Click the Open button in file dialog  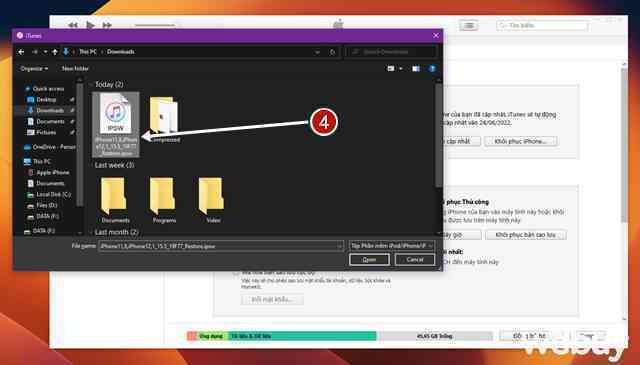coord(369,260)
